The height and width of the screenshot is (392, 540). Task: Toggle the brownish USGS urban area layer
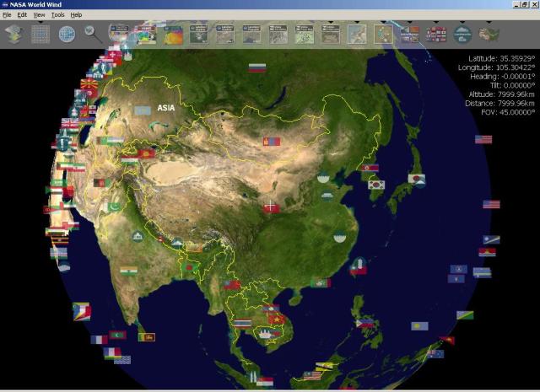pyautogui.click(x=331, y=34)
